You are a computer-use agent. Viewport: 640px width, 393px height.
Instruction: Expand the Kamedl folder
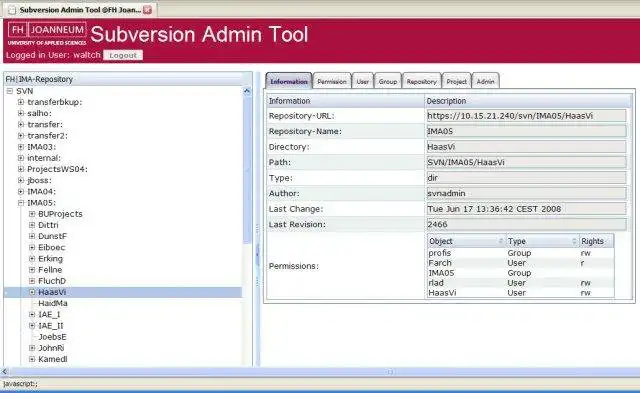pos(32,359)
